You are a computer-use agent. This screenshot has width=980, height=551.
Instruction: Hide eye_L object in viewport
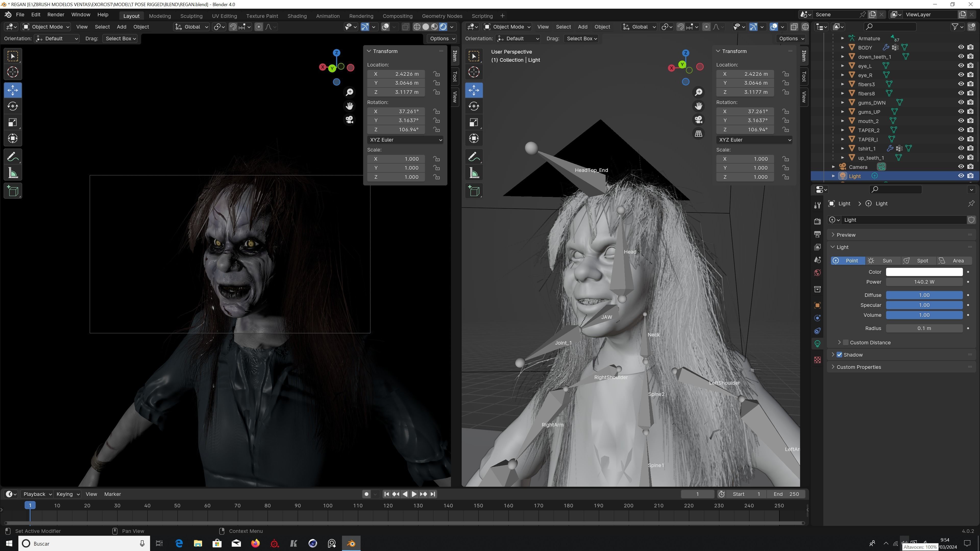click(961, 66)
